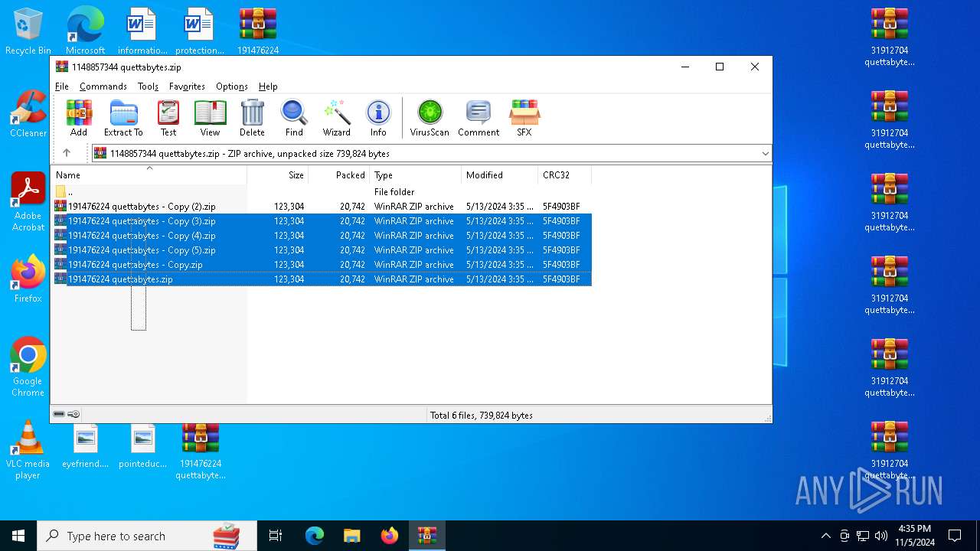Open the Tools menu
The height and width of the screenshot is (551, 980).
point(148,86)
